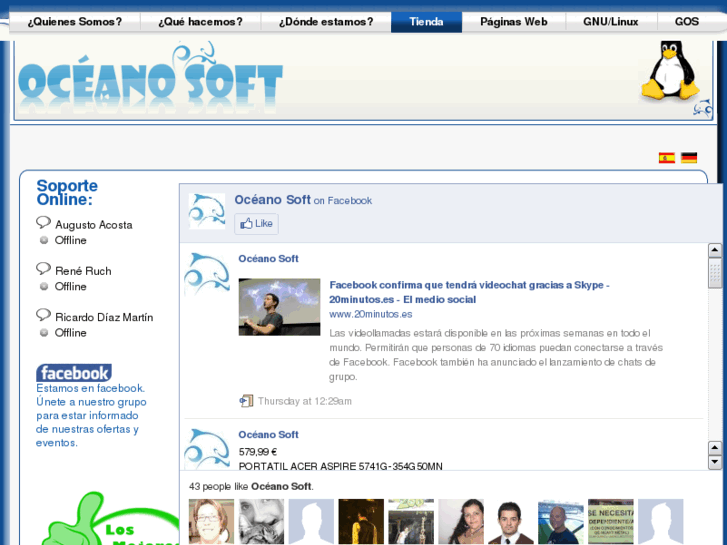Open the street scene fan photo
Image resolution: width=727 pixels, height=545 pixels.
click(x=411, y=521)
